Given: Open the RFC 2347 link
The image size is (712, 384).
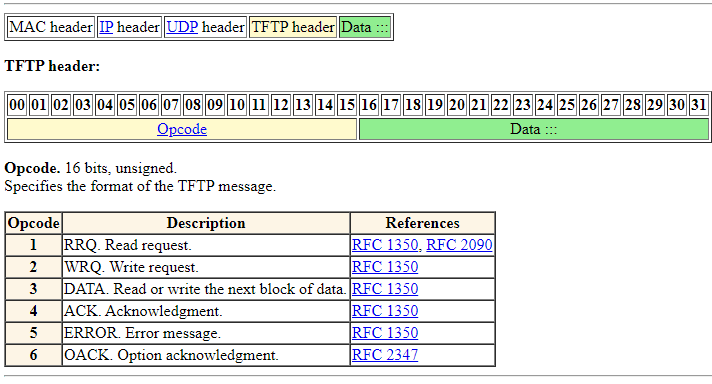Looking at the screenshot, I should 385,355.
